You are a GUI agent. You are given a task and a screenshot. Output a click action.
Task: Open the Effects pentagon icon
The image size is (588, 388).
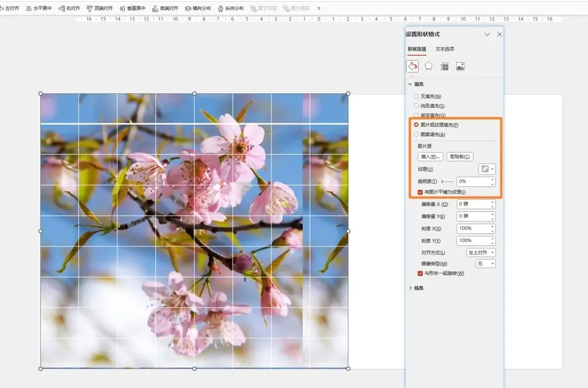[x=428, y=66]
